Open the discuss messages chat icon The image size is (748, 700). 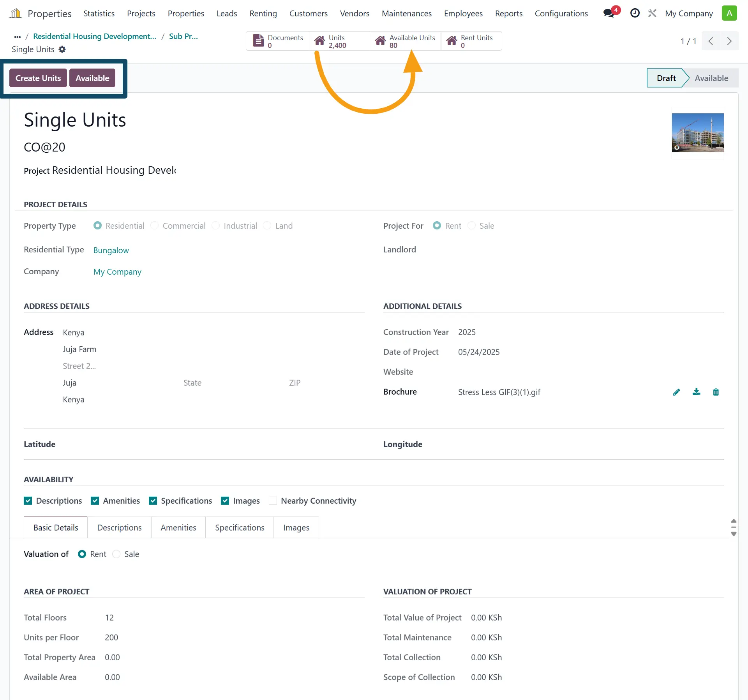click(609, 13)
